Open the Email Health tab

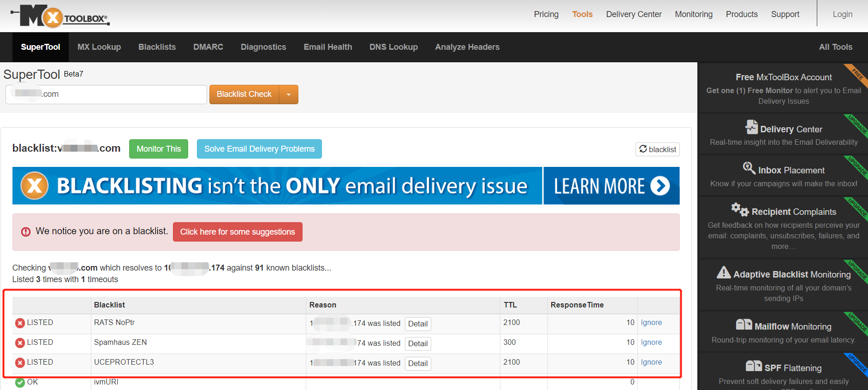pyautogui.click(x=328, y=47)
